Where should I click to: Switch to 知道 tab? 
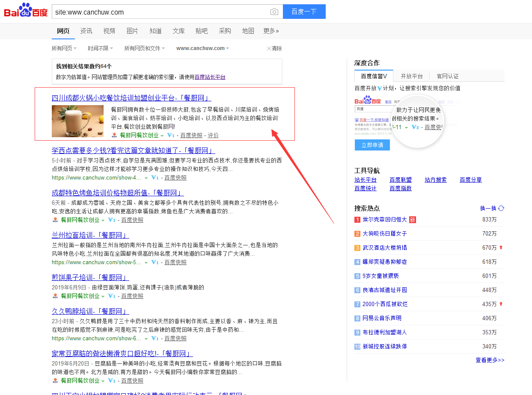point(155,31)
